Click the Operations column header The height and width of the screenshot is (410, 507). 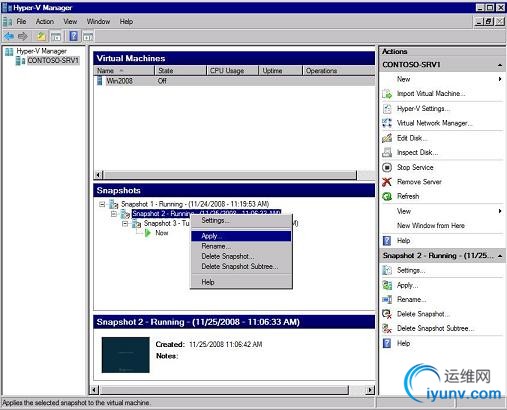pos(338,71)
